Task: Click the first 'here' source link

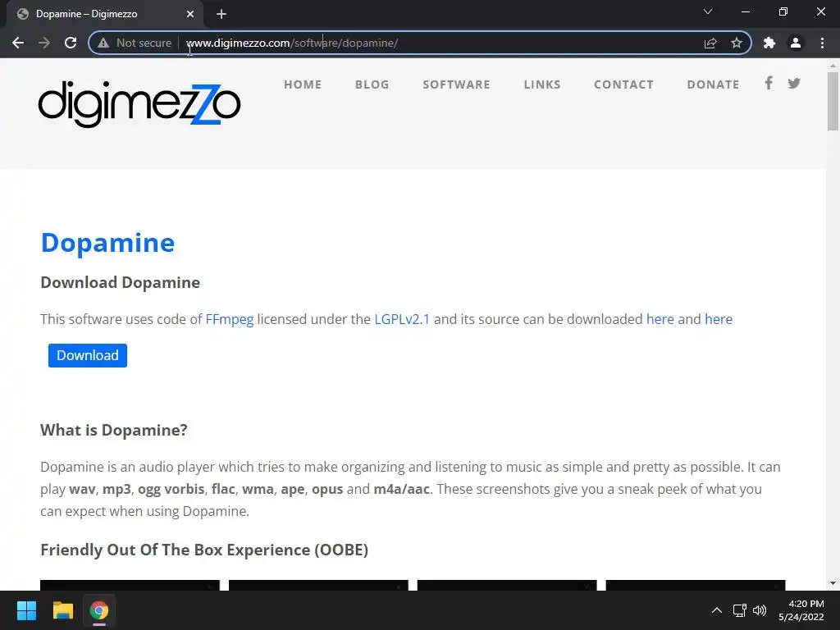Action: [660, 319]
